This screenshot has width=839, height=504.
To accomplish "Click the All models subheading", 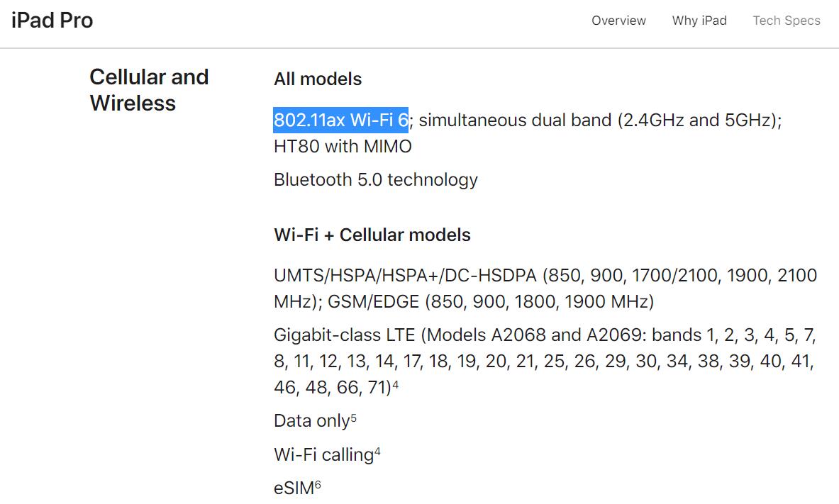I will coord(318,79).
